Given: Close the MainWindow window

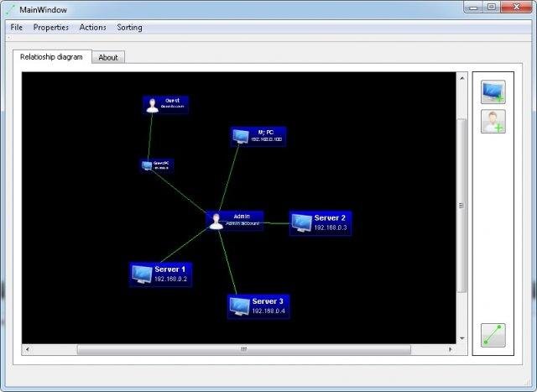Looking at the screenshot, I should tap(516, 7).
